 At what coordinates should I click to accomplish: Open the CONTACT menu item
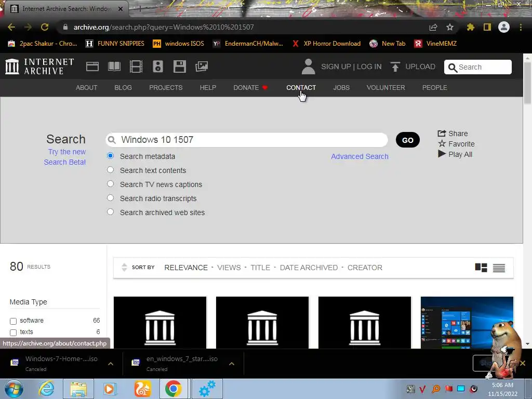(301, 87)
